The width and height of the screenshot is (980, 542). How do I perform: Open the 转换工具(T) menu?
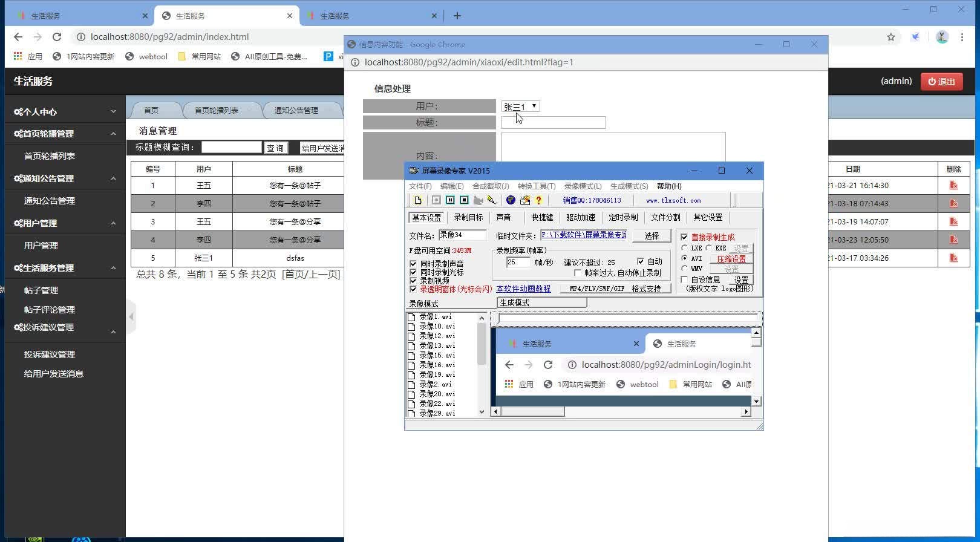point(536,186)
